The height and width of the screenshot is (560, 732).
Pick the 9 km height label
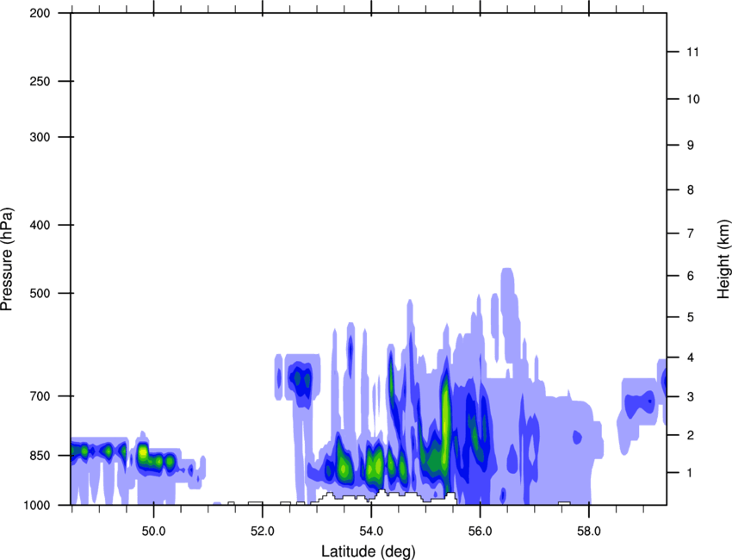691,146
